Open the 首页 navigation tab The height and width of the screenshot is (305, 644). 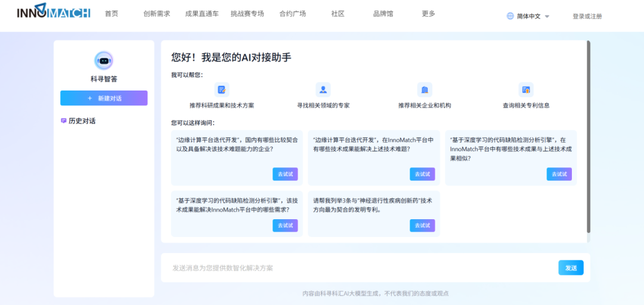click(x=112, y=14)
